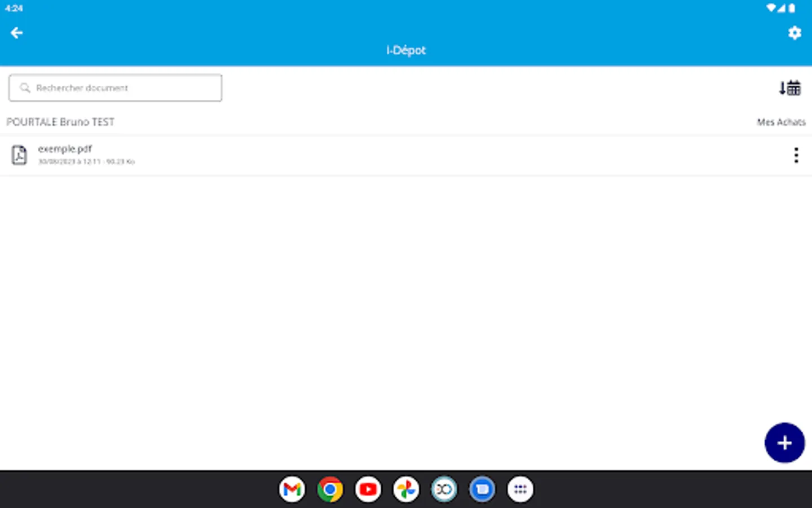
Task: Click the search magnifier icon
Action: pos(25,88)
